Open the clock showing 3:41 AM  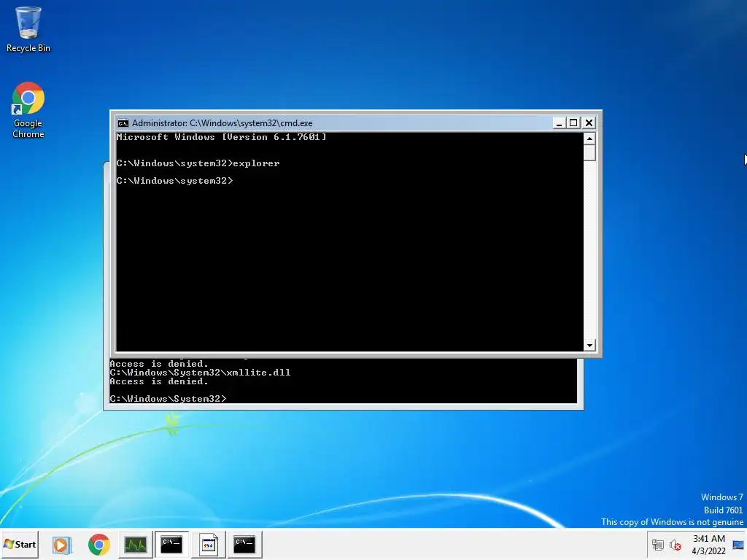[x=708, y=544]
